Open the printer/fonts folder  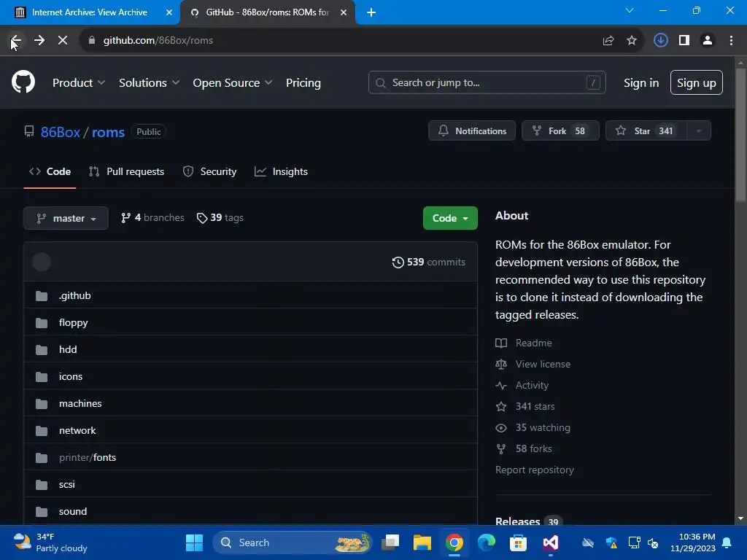click(88, 458)
